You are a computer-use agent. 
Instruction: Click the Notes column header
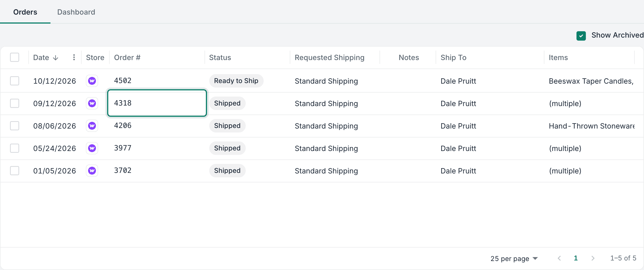409,58
